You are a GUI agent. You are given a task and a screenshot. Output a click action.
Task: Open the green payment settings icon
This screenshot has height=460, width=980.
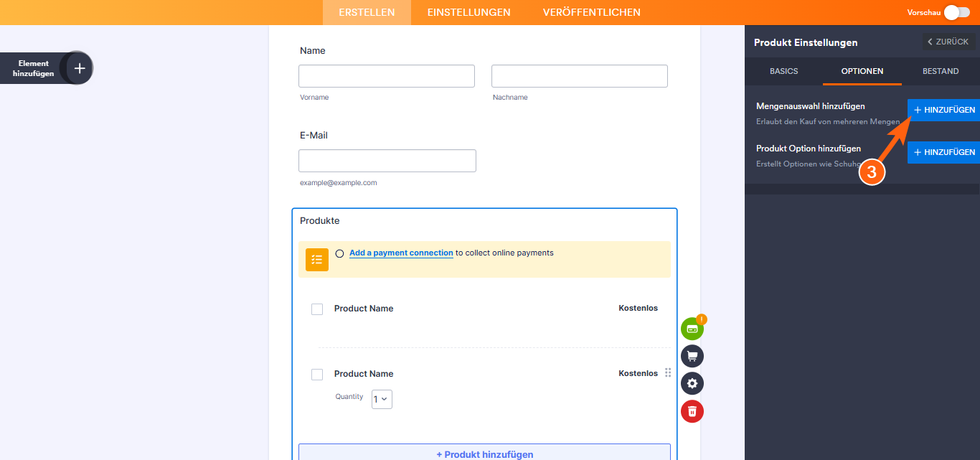click(692, 329)
